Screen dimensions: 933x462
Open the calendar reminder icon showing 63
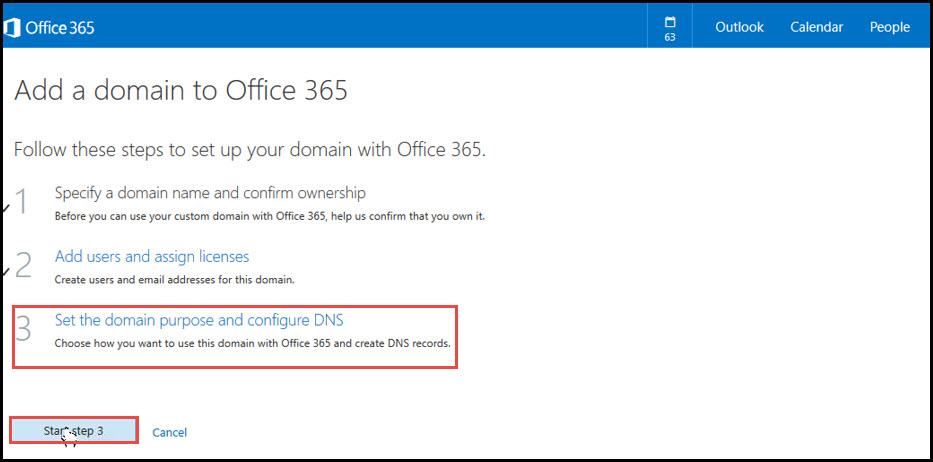pos(670,27)
